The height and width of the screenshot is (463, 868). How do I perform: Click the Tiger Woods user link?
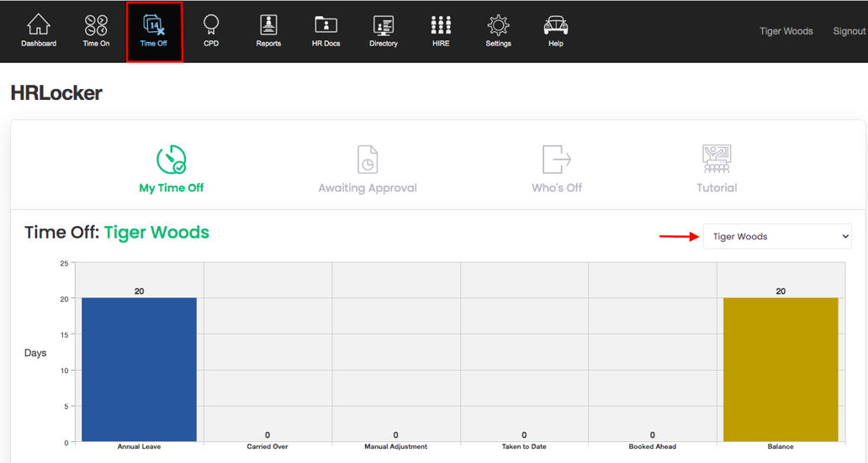point(786,31)
